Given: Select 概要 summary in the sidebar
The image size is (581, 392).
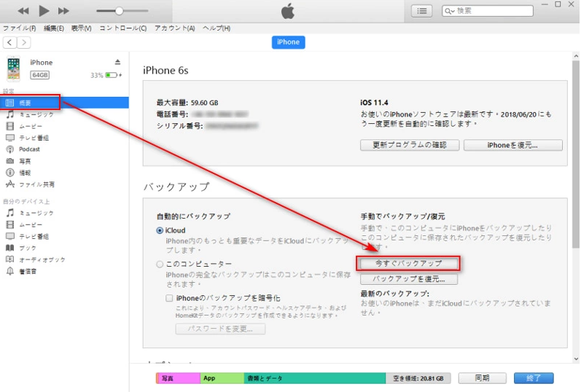Looking at the screenshot, I should coord(64,103).
